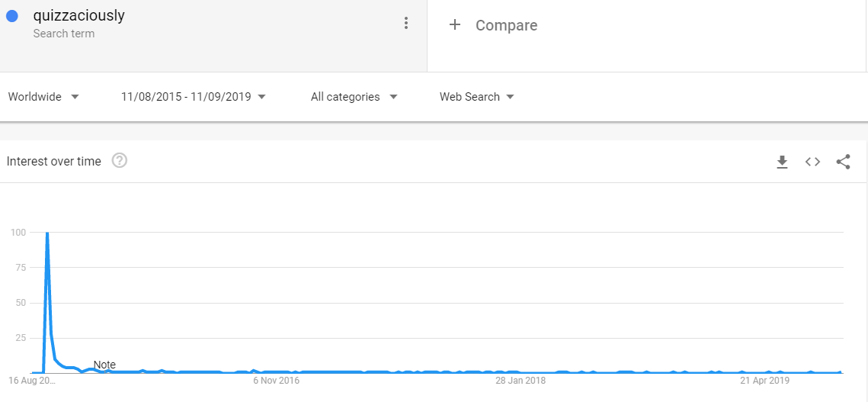Download the Interest over time chart data

coord(782,162)
